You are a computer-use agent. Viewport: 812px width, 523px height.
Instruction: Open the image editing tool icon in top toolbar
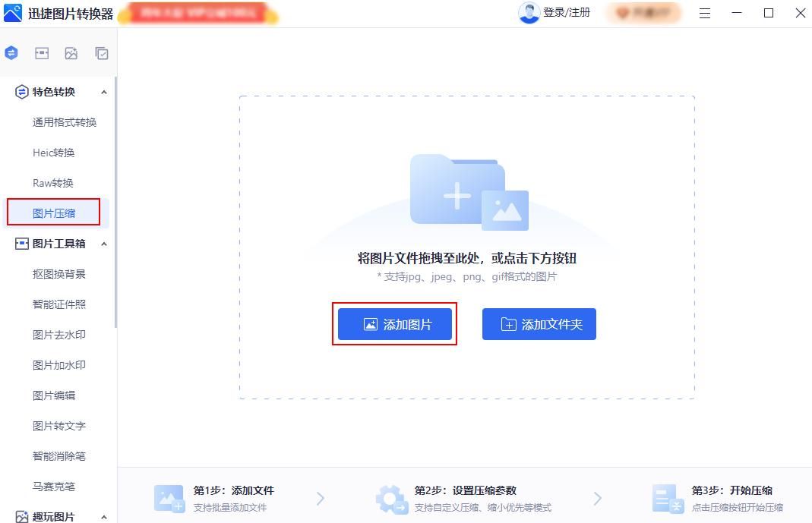41,53
